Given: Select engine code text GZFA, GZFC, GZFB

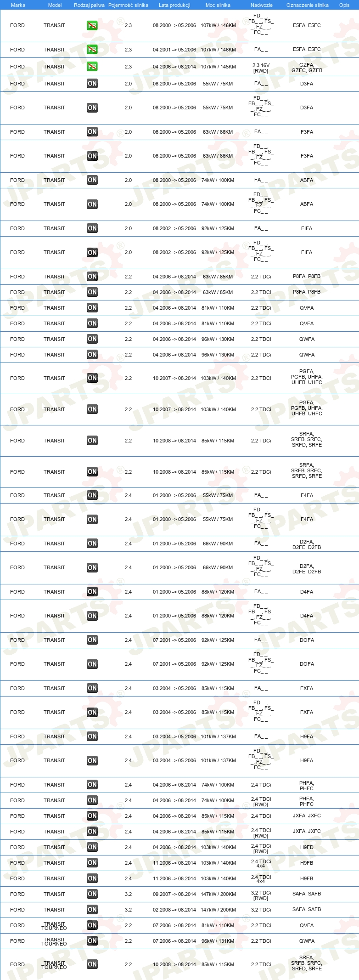Looking at the screenshot, I should click(307, 68).
